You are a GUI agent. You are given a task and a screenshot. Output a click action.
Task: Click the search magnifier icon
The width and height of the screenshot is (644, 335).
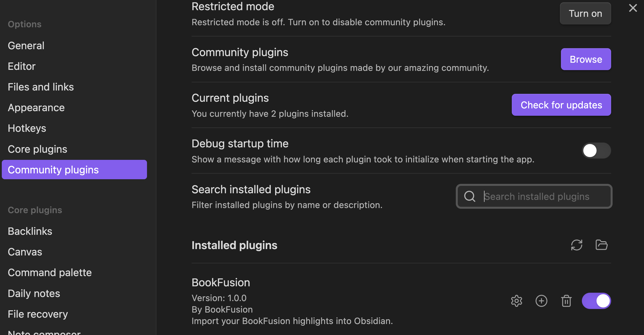[469, 196]
